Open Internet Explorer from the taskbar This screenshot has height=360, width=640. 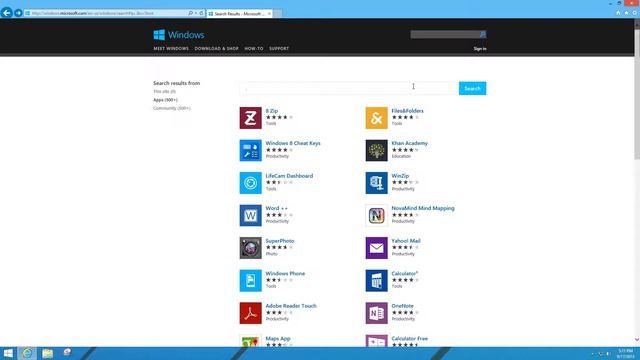point(27,353)
